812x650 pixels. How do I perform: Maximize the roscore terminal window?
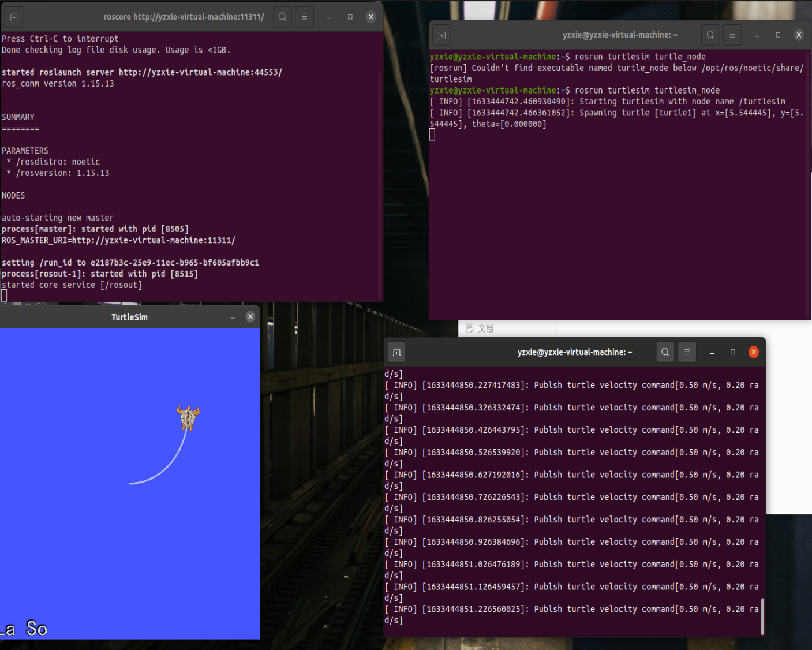point(350,17)
